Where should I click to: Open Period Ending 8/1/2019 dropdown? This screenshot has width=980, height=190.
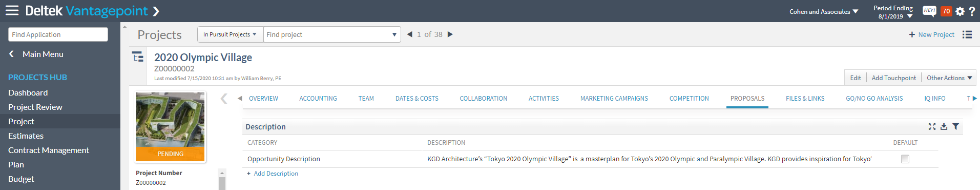tap(893, 12)
